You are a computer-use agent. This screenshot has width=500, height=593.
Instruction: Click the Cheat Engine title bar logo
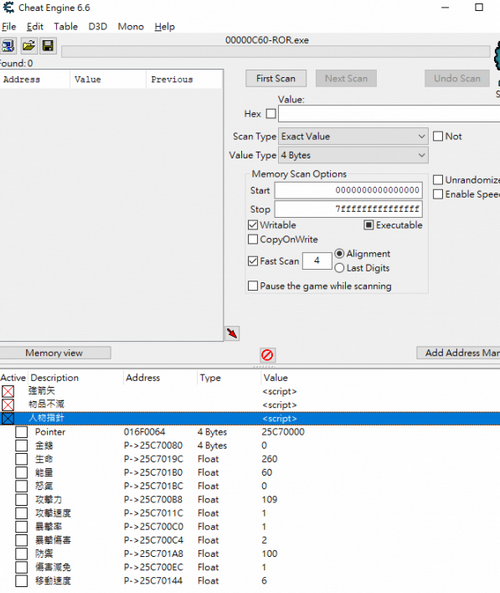(x=8, y=8)
